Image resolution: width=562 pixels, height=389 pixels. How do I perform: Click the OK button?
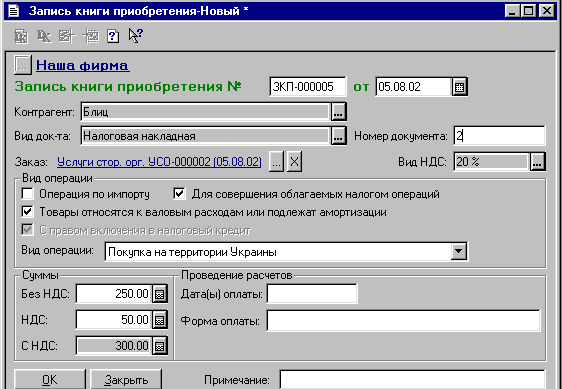tap(49, 380)
